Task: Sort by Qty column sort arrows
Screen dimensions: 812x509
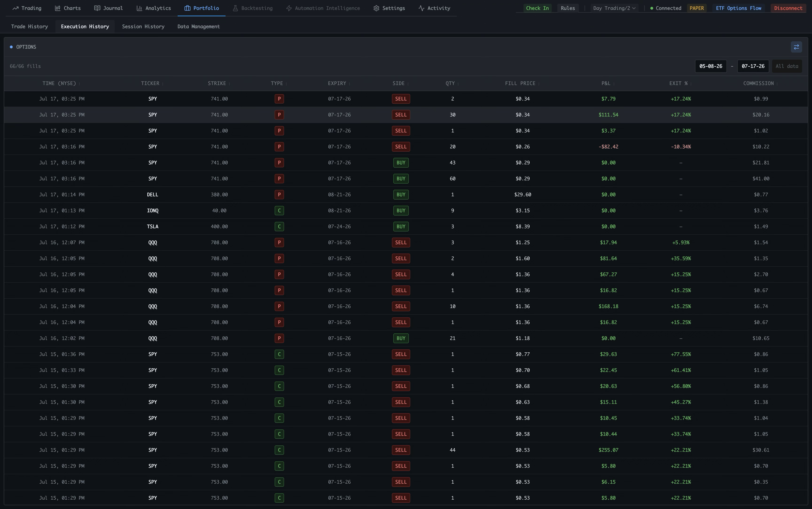Action: [458, 84]
